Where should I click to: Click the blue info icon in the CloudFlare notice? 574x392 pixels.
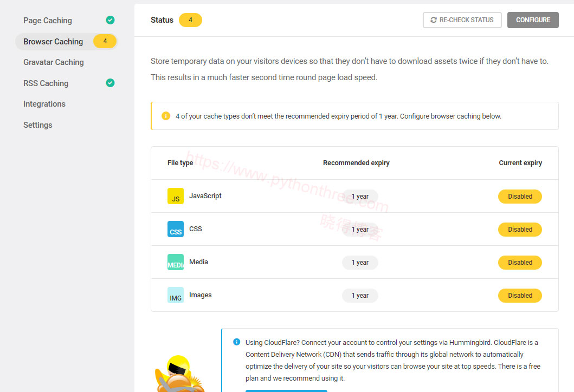[237, 342]
